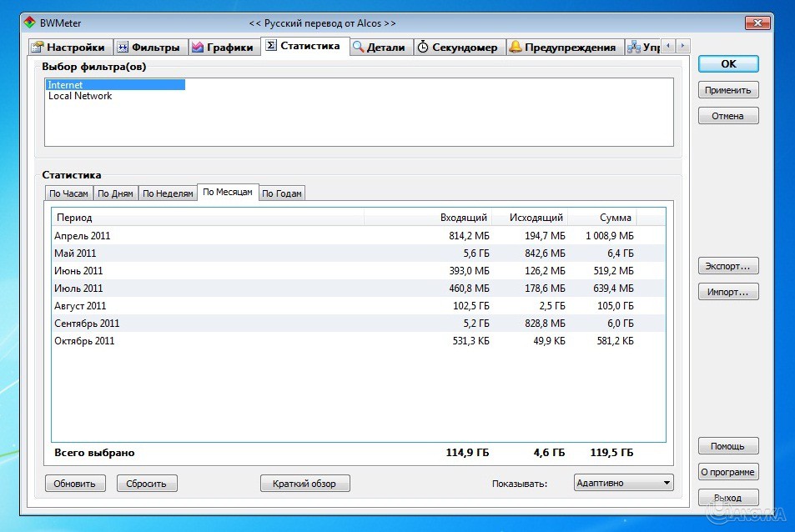Switch to По Часам sub-tab

coord(68,193)
